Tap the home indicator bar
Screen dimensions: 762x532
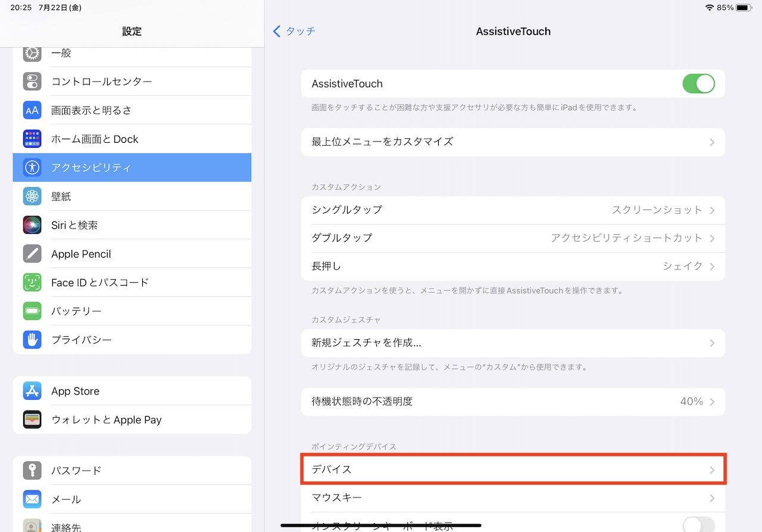(x=381, y=525)
